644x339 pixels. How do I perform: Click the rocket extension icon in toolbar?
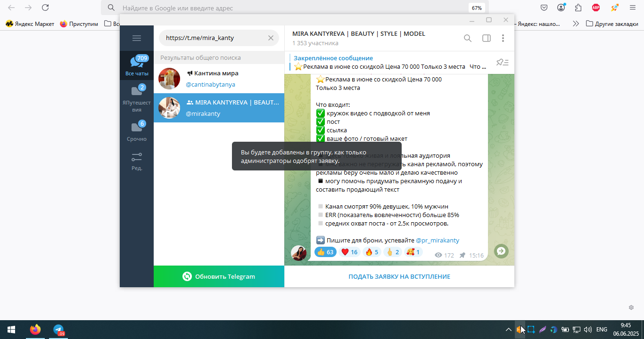tap(615, 8)
